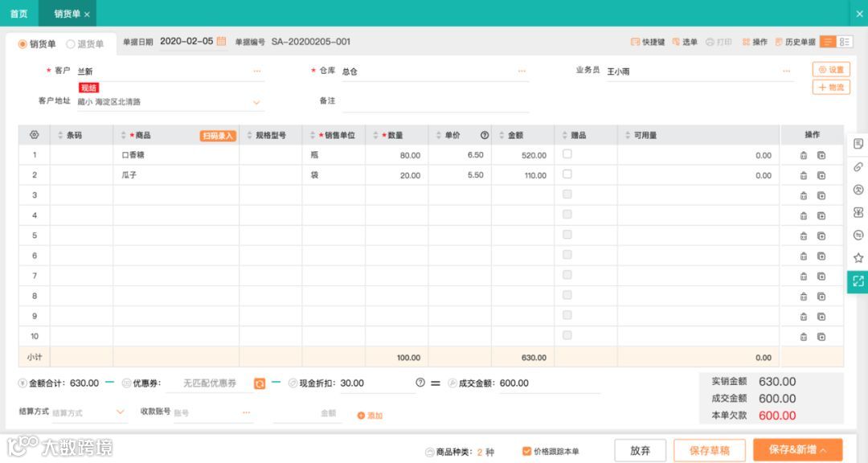Image resolution: width=868 pixels, height=463 pixels.
Task: Copy row 2 瓜子 via duplicate icon
Action: coord(821,175)
